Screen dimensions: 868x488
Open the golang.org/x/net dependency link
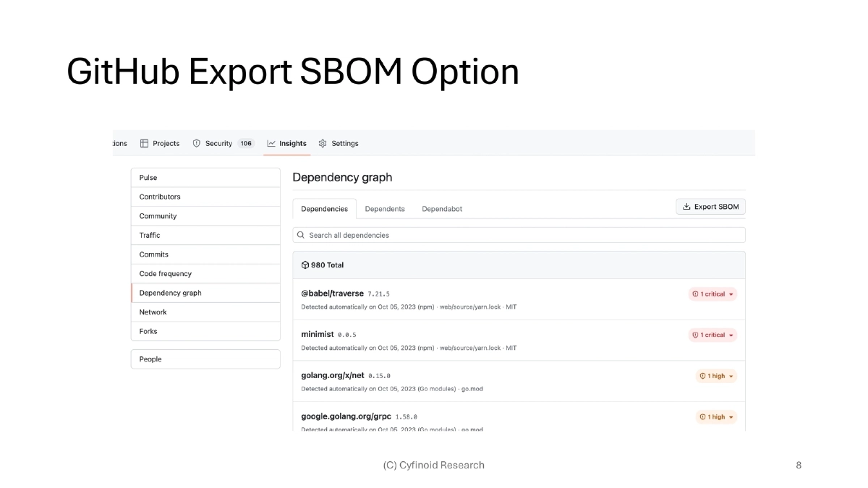332,375
